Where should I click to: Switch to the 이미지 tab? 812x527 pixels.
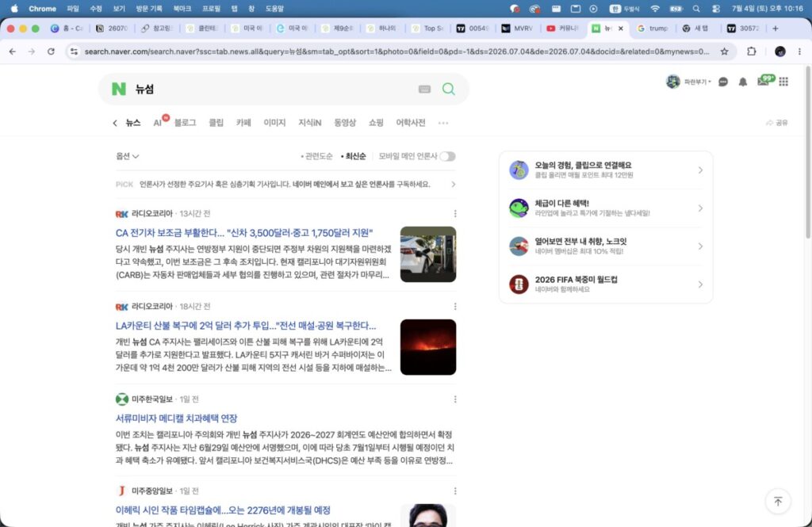(x=274, y=123)
